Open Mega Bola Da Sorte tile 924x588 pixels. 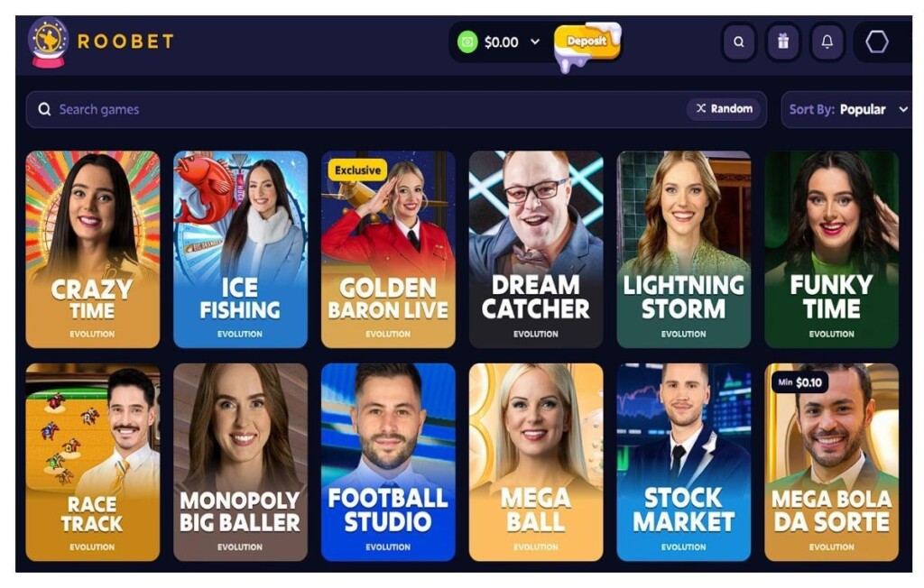point(831,462)
